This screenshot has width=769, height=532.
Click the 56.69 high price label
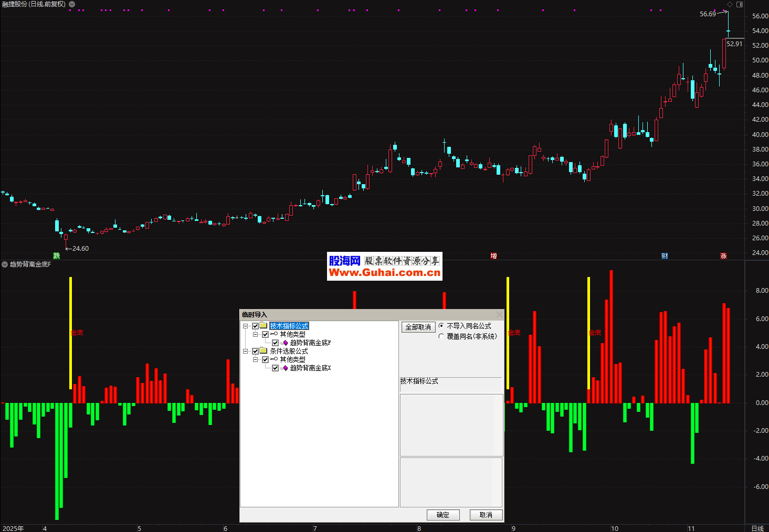708,14
